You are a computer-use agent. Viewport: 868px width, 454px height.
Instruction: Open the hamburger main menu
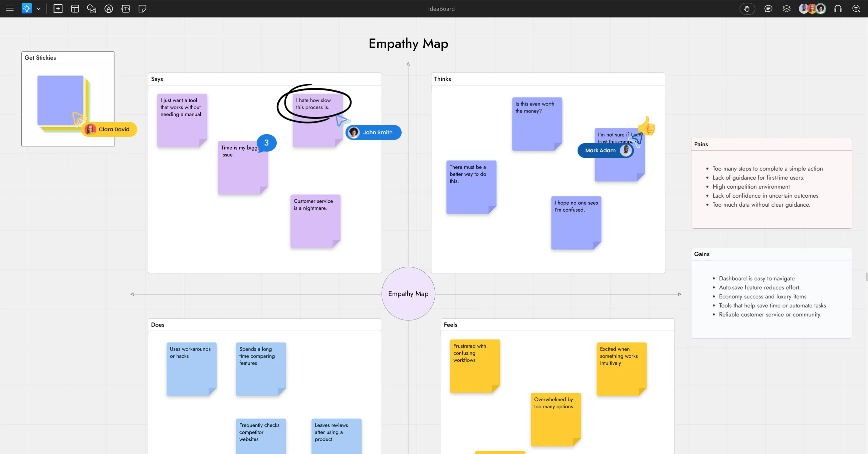pos(10,8)
